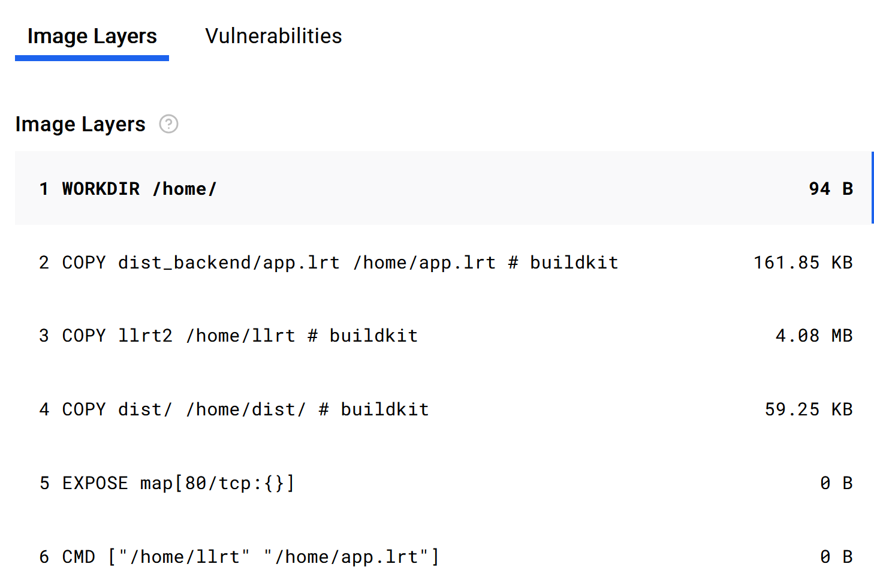The width and height of the screenshot is (874, 588).
Task: Click the 94 B size value
Action: click(x=830, y=189)
